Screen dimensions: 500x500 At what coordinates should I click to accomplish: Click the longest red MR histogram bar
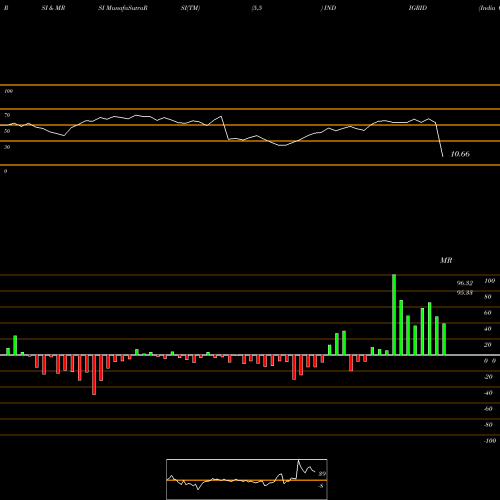pyautogui.click(x=94, y=375)
